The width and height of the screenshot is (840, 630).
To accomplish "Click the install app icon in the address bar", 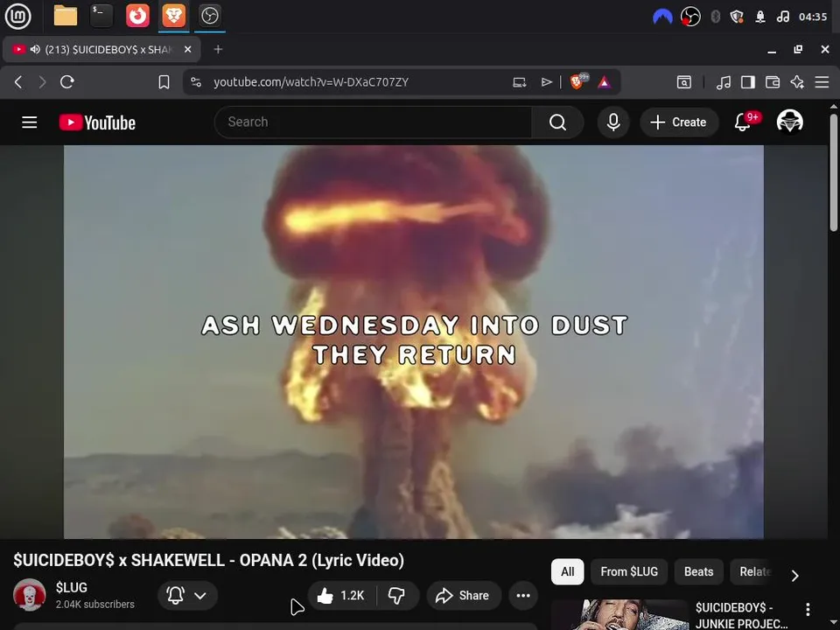I will (519, 82).
